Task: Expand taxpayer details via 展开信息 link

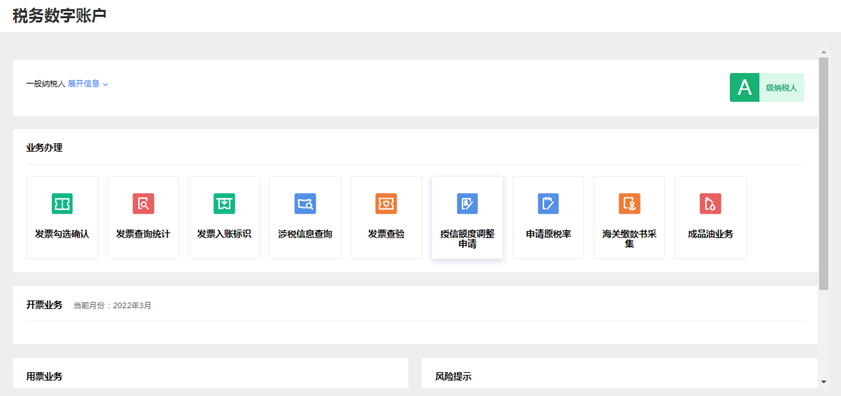Action: tap(84, 84)
